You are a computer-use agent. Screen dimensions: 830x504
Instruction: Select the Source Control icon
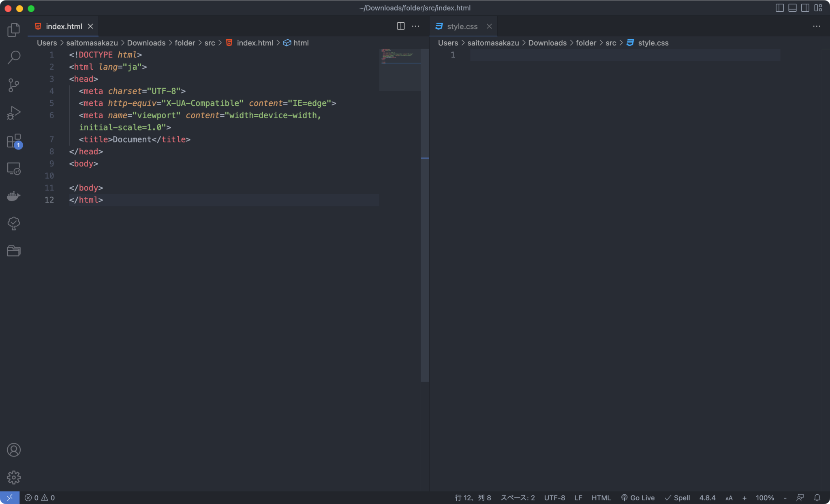click(x=14, y=85)
